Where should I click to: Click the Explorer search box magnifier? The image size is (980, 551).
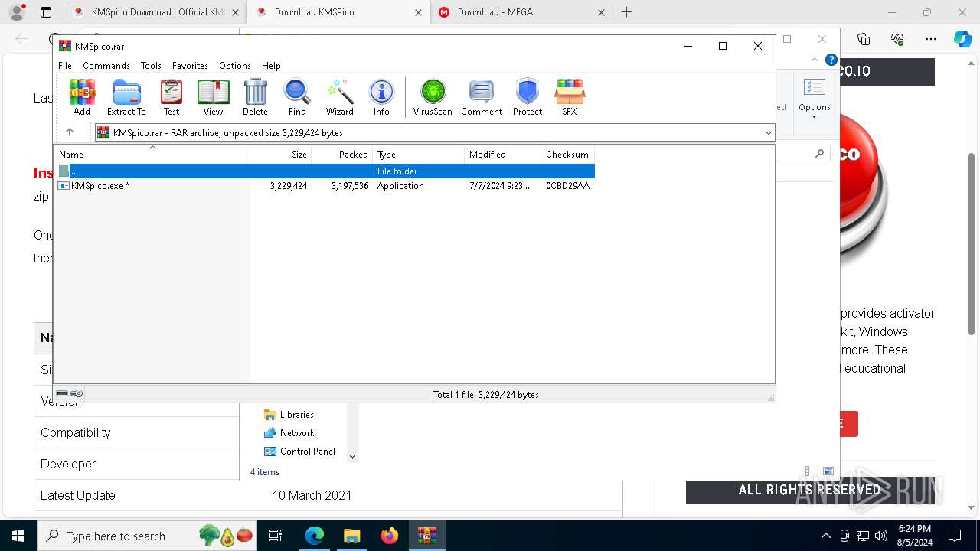click(x=820, y=154)
